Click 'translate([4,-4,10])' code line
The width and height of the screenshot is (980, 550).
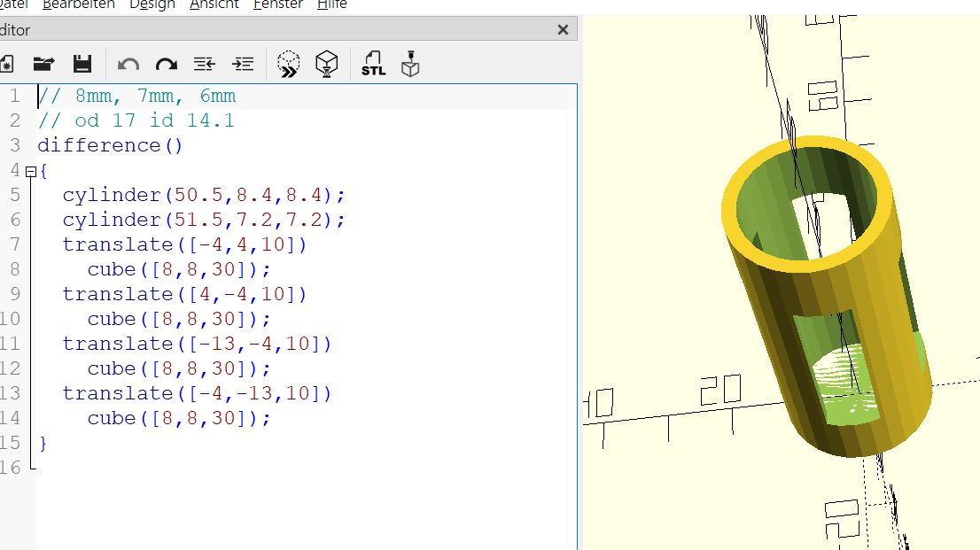tap(185, 294)
